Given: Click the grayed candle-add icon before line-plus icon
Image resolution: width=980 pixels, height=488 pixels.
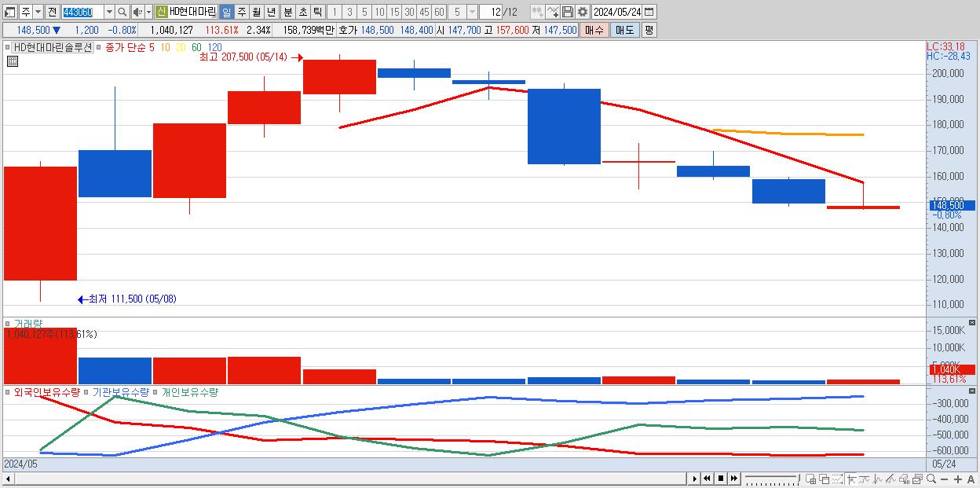Looking at the screenshot, I should click(538, 12).
